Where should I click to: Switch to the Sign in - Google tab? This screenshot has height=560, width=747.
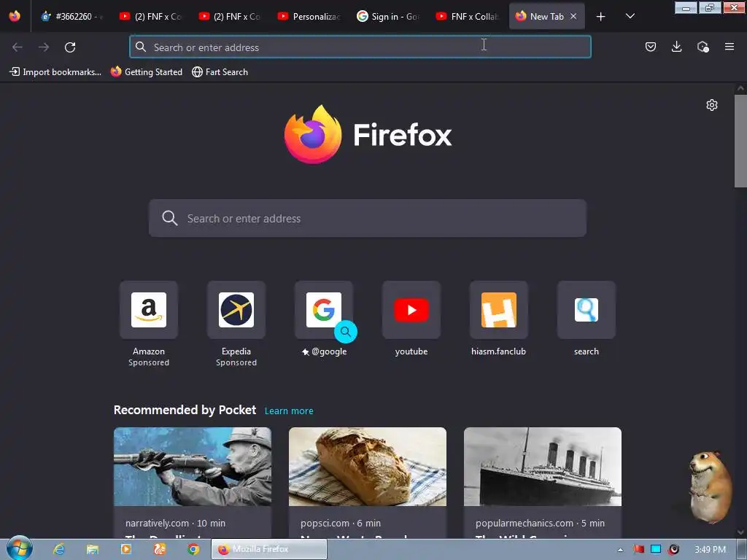pyautogui.click(x=388, y=16)
